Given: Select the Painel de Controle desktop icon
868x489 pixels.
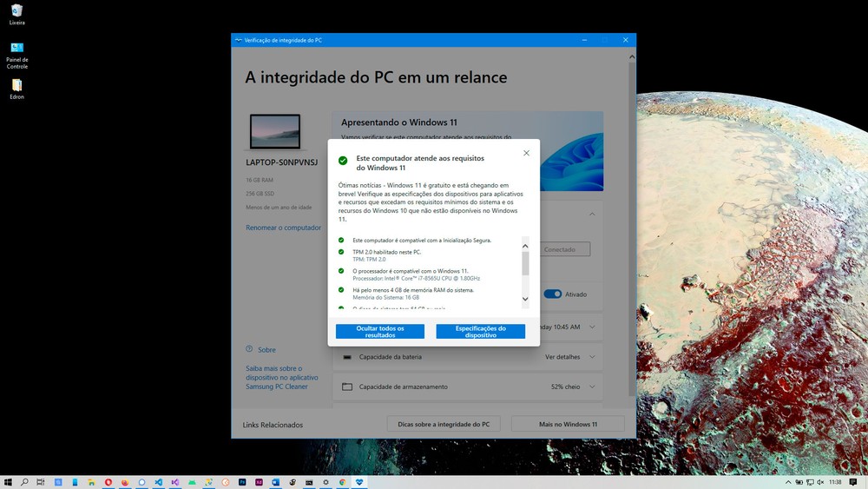Looking at the screenshot, I should [x=16, y=55].
